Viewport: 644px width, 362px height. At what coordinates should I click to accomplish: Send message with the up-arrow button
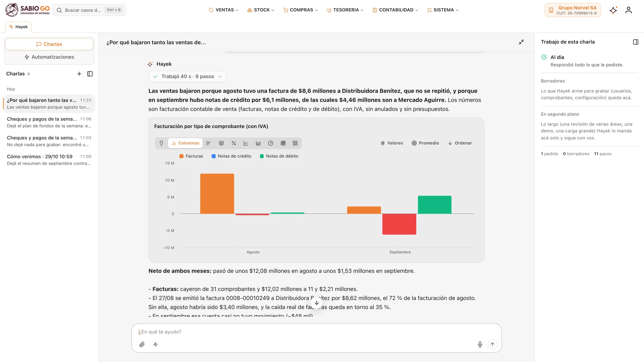pos(492,344)
